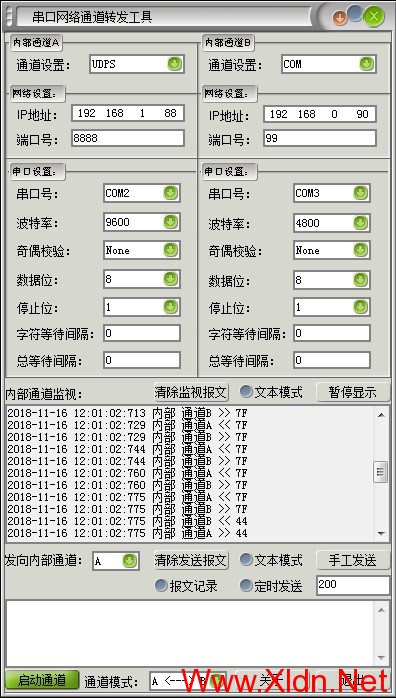The height and width of the screenshot is (698, 396).
Task: Click the monitor log scroll down arrow
Action: (381, 533)
